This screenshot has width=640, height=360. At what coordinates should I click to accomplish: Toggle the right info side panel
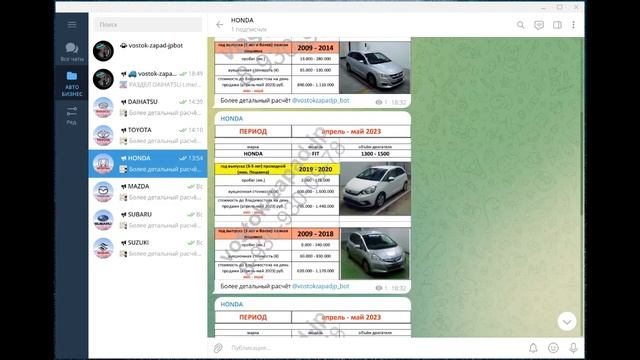point(557,25)
